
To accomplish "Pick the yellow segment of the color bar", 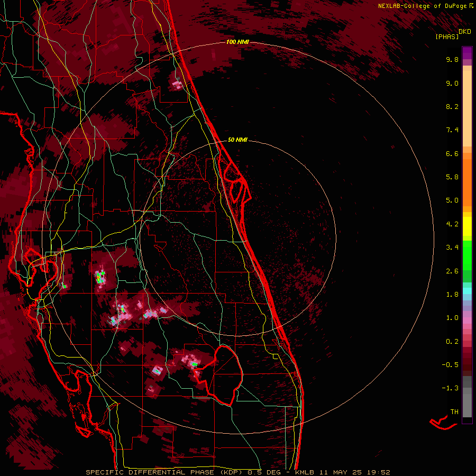I will [x=467, y=226].
